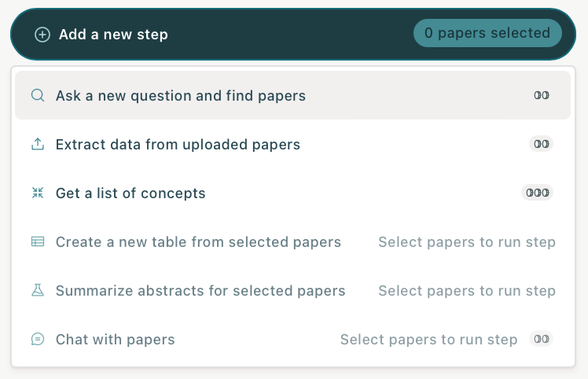Choose Extract data from uploaded papers

[178, 145]
